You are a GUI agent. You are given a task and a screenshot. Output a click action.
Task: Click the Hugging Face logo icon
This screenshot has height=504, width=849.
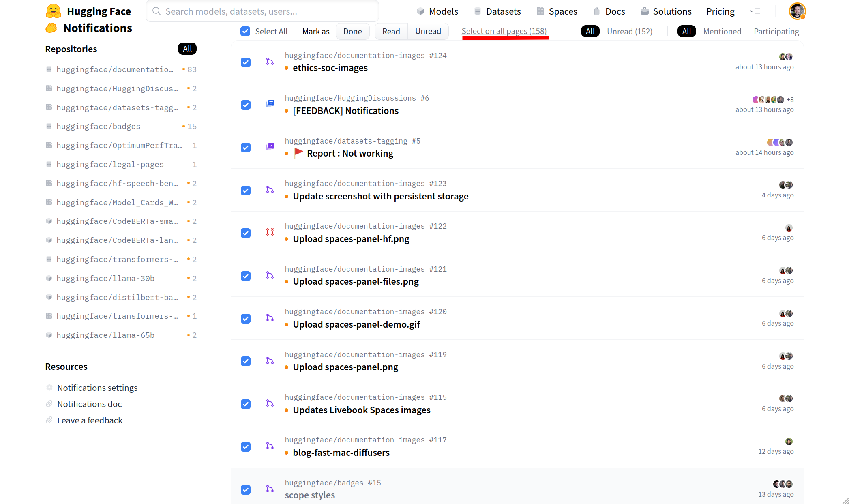(x=54, y=11)
